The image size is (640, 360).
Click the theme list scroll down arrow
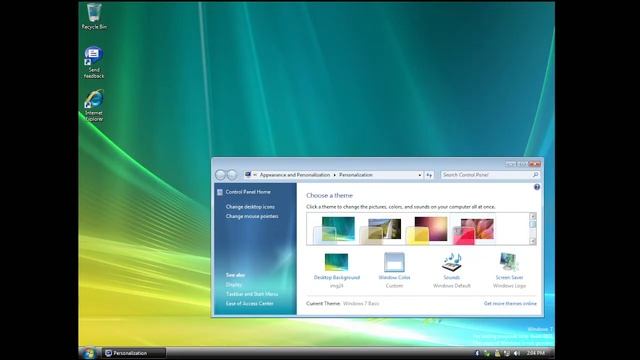pyautogui.click(x=533, y=241)
